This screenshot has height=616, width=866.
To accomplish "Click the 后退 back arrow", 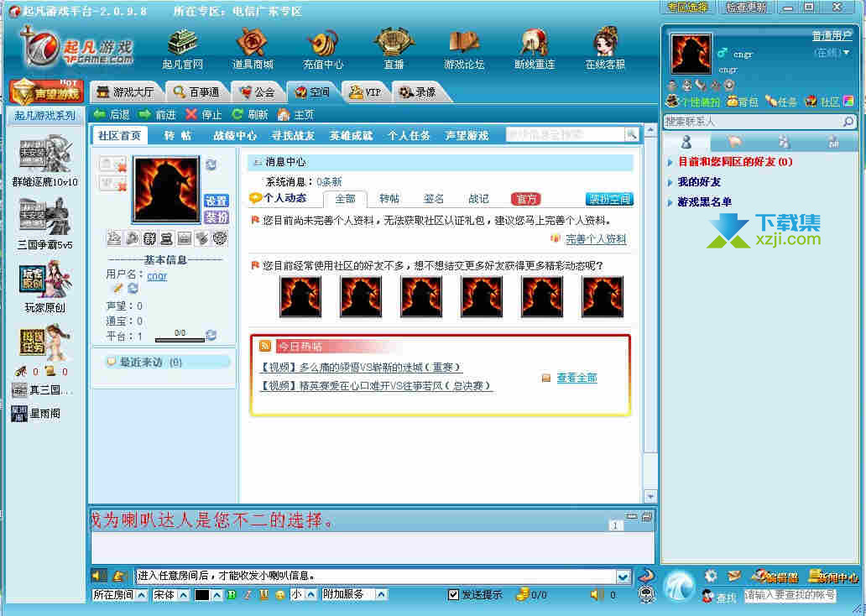I will click(112, 114).
